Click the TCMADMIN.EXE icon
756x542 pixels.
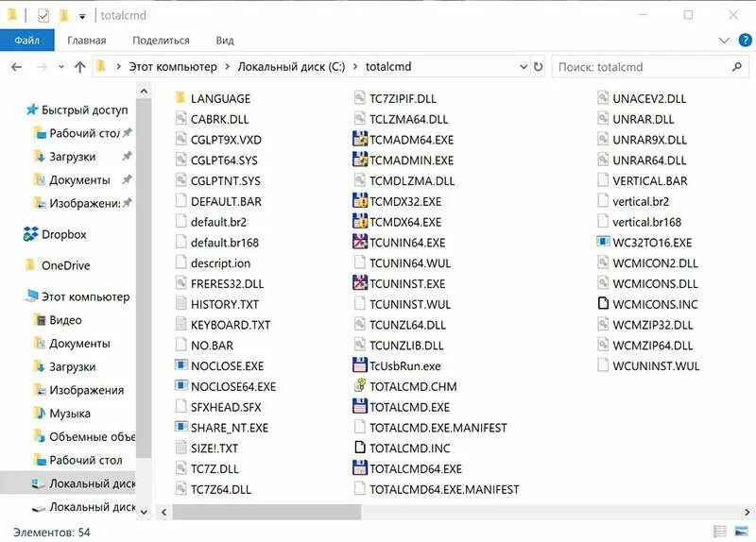pyautogui.click(x=360, y=160)
